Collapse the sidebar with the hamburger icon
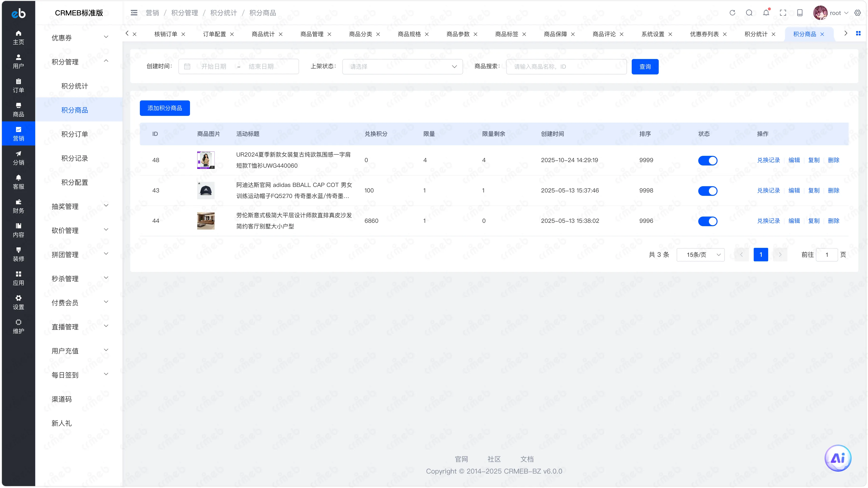Image resolution: width=868 pixels, height=488 pixels. [134, 13]
